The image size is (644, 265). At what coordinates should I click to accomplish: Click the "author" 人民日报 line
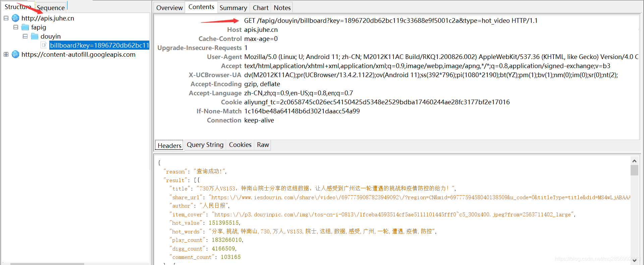coord(200,206)
